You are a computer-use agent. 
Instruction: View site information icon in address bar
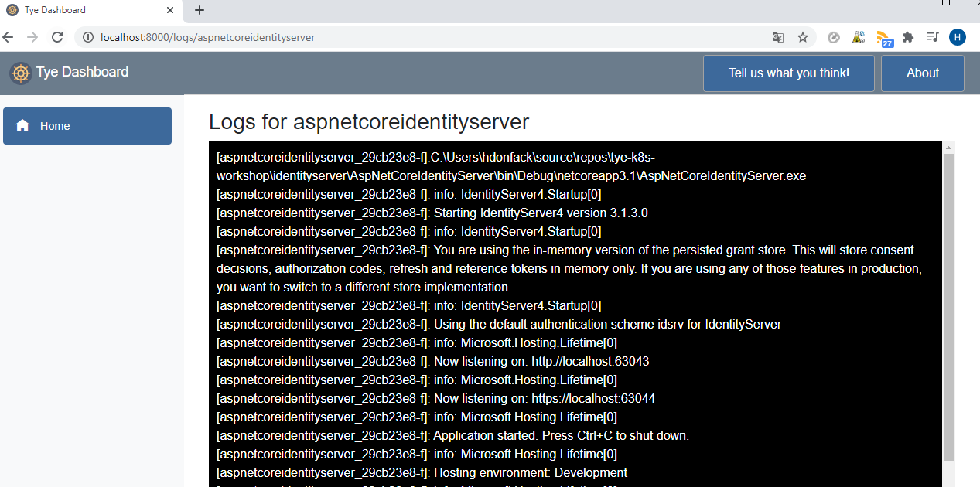coord(88,37)
